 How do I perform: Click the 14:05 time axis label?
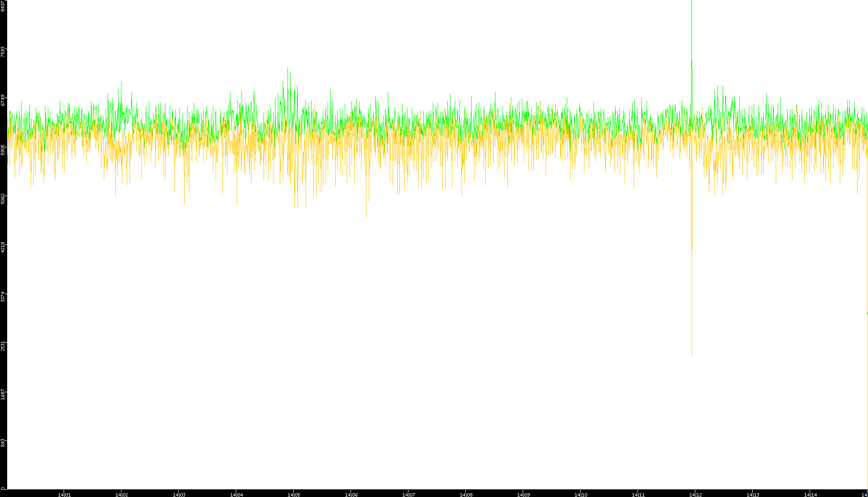coord(294,495)
